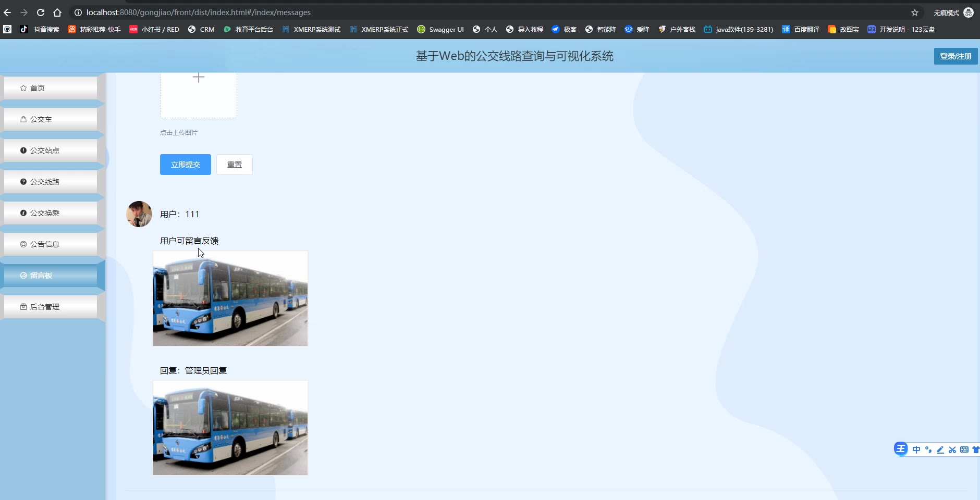Open the 公告信息 sidebar menu item
The image size is (980, 500).
coord(51,244)
